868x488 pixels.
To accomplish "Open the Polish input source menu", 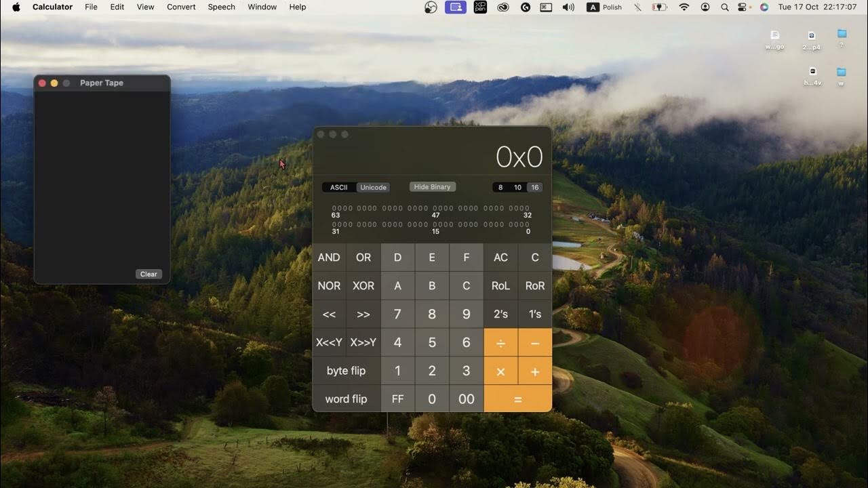I will click(603, 7).
